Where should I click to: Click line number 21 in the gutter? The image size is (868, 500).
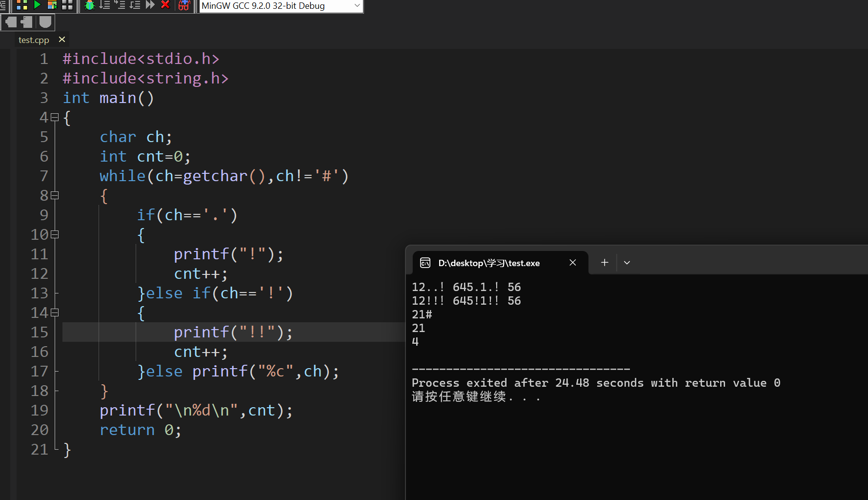[x=40, y=449]
